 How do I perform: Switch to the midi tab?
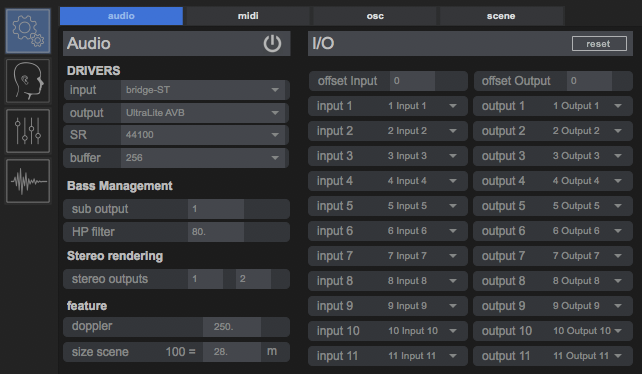[248, 16]
